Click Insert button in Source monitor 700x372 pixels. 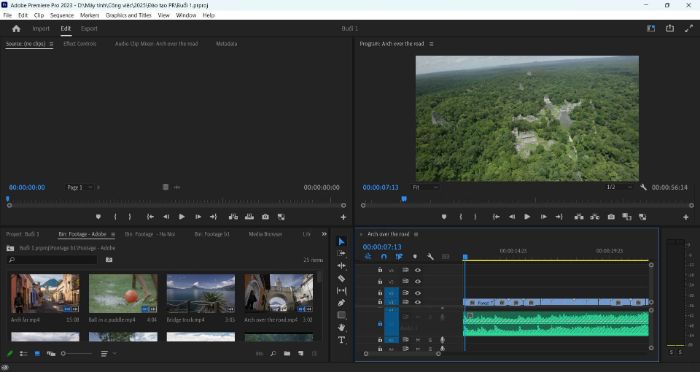[233, 217]
